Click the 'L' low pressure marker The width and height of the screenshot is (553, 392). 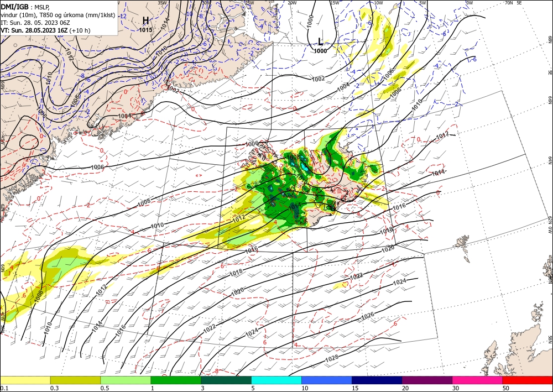[320, 42]
